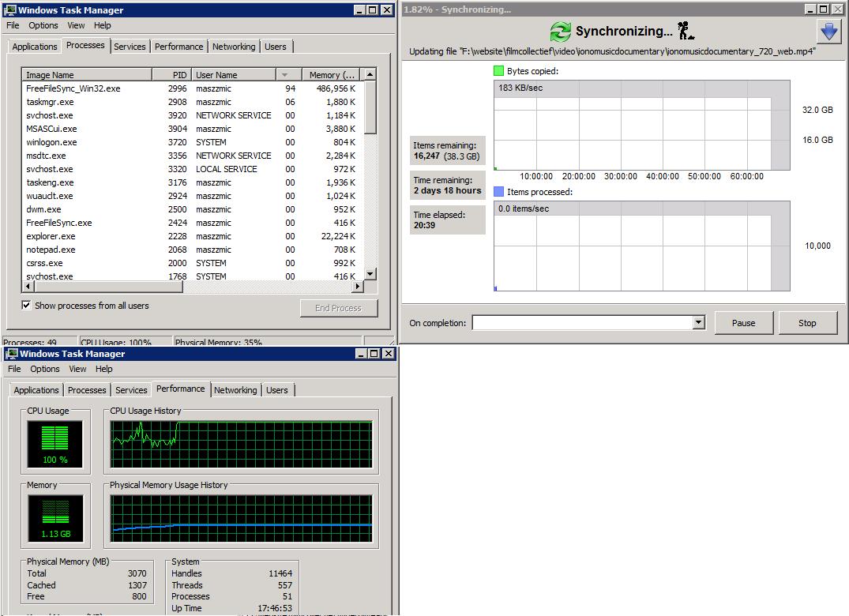Toggle Show processes from all users checkbox
Viewport: 849px width, 616px height.
tap(26, 306)
